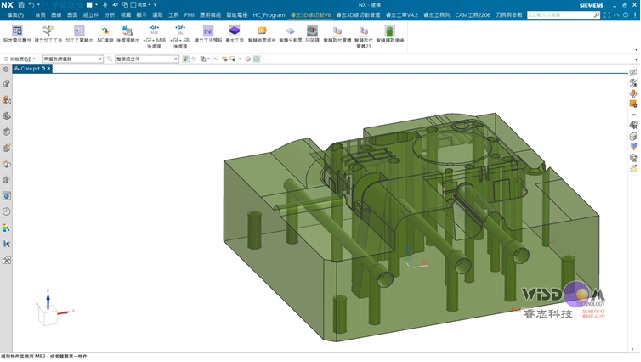Image resolution: width=641 pixels, height=362 pixels.
Task: Open the resource bar settings gear
Action: (6, 69)
